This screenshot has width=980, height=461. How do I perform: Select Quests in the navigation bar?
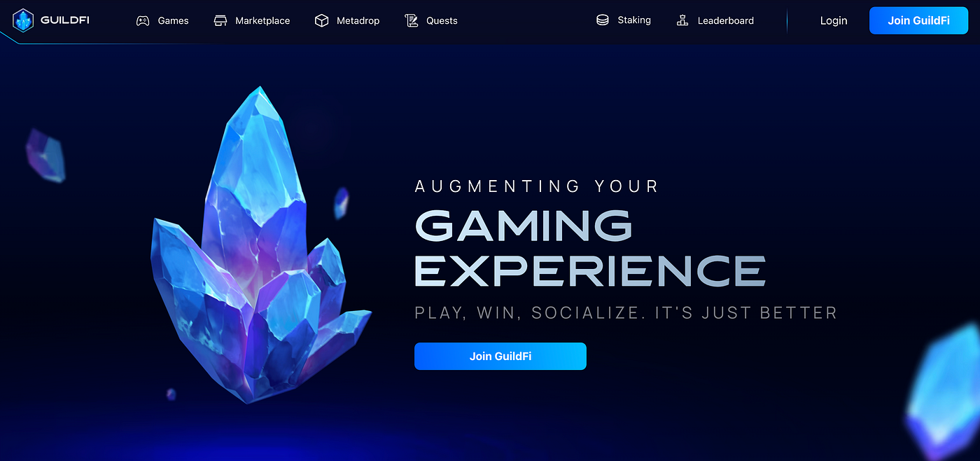click(431, 20)
